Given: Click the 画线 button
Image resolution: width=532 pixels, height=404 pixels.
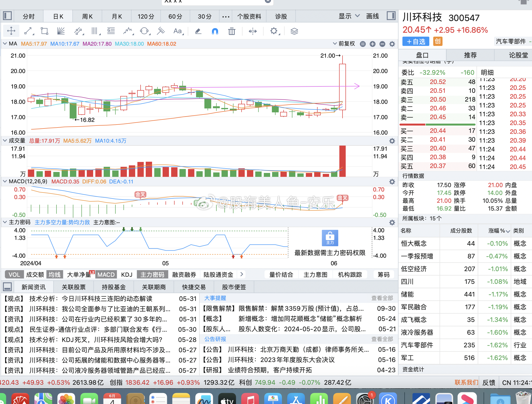Looking at the screenshot, I should (372, 16).
